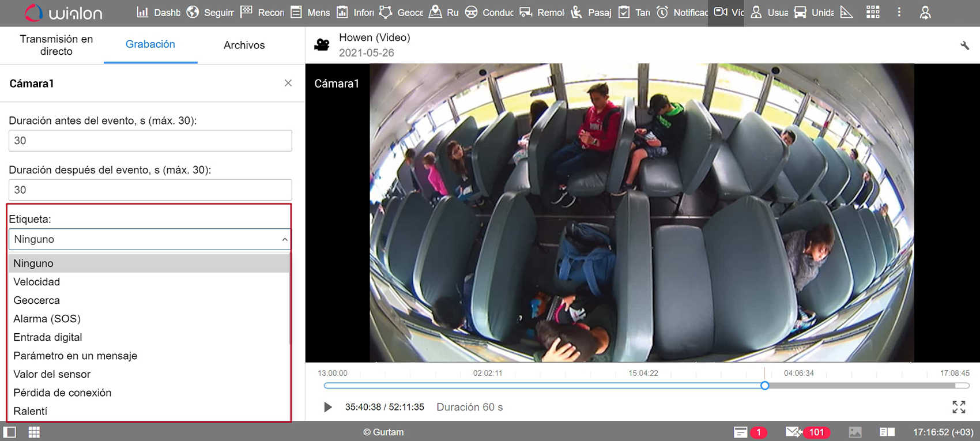Toggle the grid view icon at bottom left

[34, 432]
